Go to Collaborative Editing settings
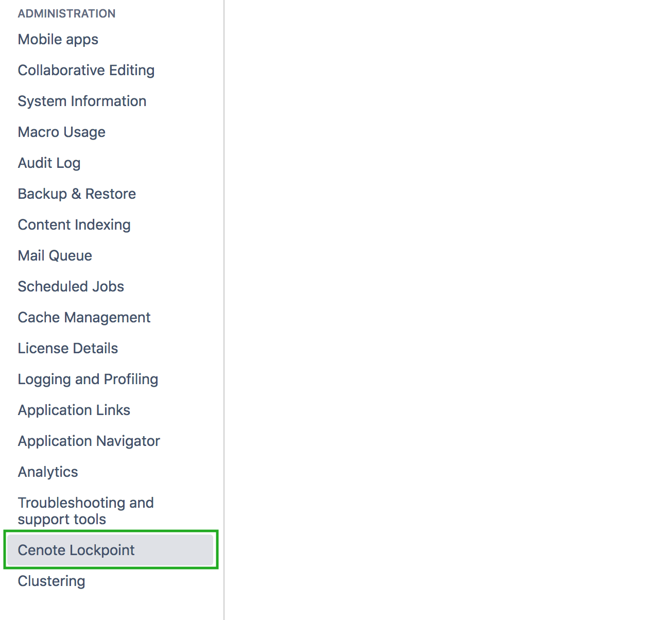The width and height of the screenshot is (672, 620). tap(86, 71)
